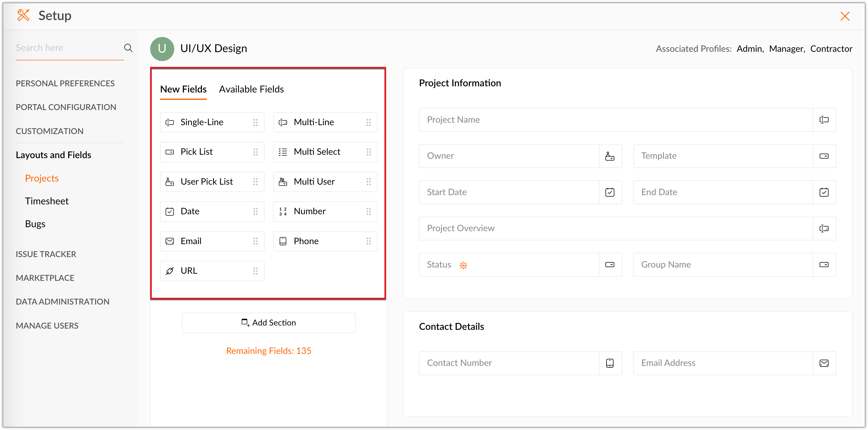Click the calendar icon in the End Date field
The height and width of the screenshot is (430, 868).
point(824,192)
